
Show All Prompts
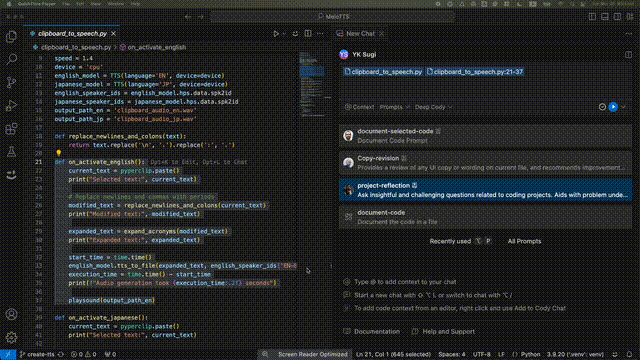click(524, 241)
